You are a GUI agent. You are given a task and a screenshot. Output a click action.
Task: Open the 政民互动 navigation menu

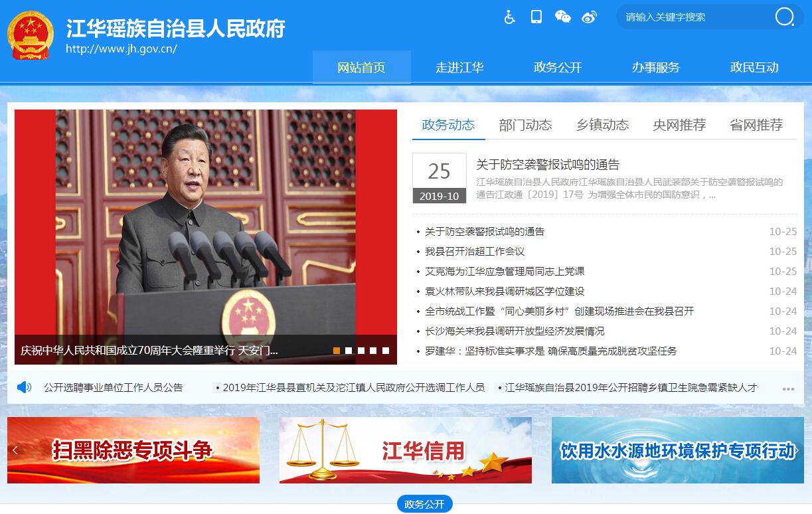click(754, 67)
